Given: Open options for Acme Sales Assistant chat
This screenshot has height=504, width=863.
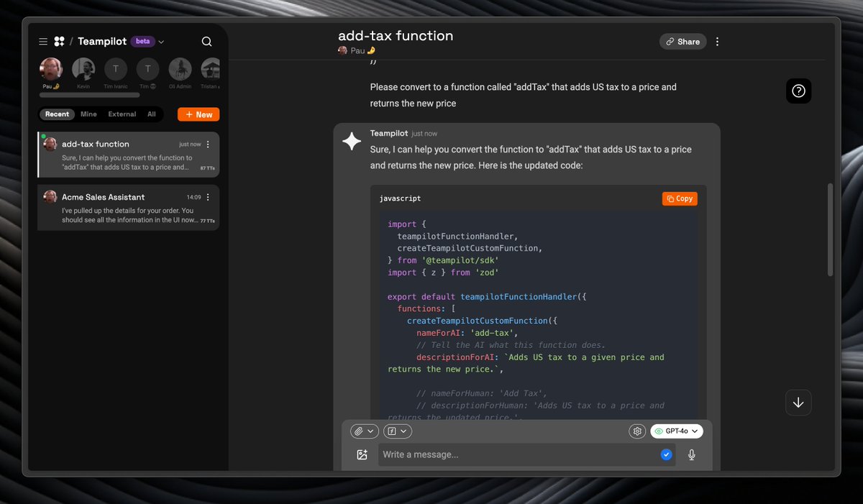Looking at the screenshot, I should (x=209, y=197).
